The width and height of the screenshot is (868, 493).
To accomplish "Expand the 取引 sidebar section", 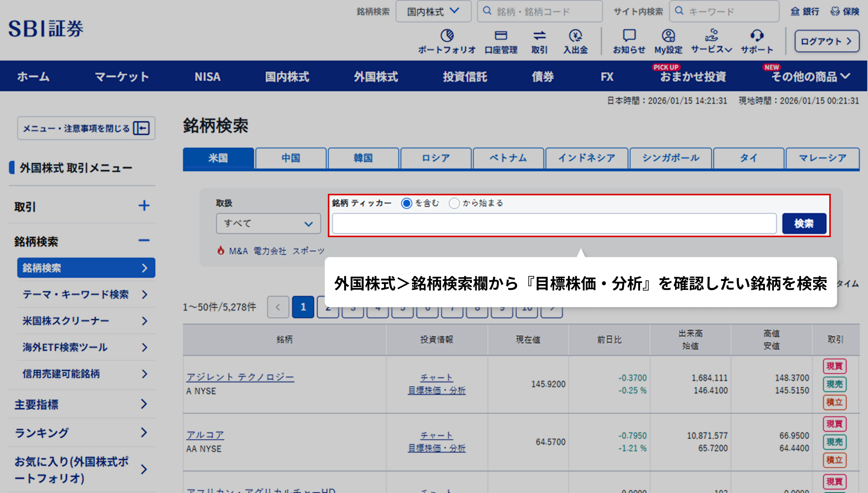I will tap(144, 206).
